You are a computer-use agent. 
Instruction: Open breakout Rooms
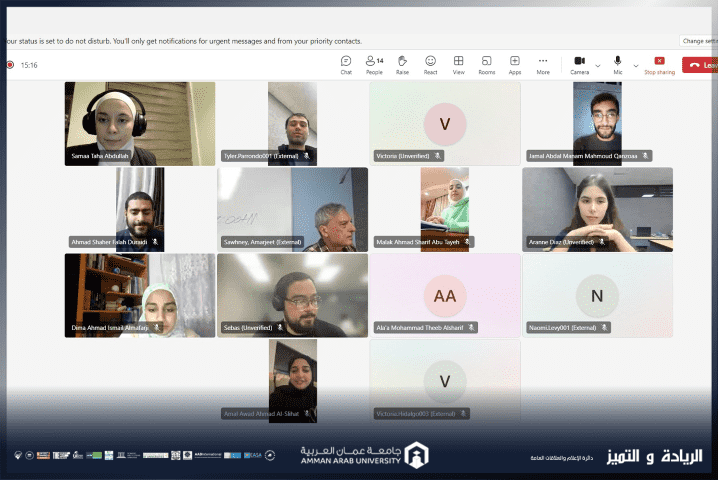pyautogui.click(x=486, y=65)
